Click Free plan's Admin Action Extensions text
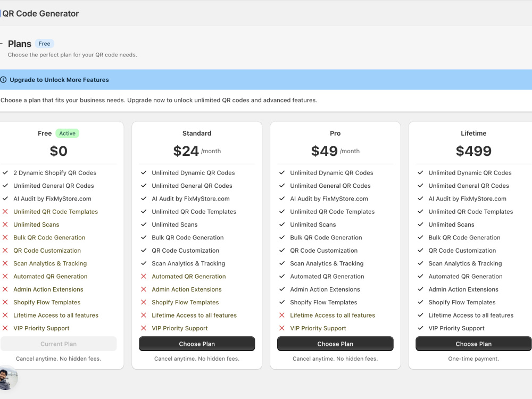This screenshot has width=532, height=399. pyautogui.click(x=48, y=289)
